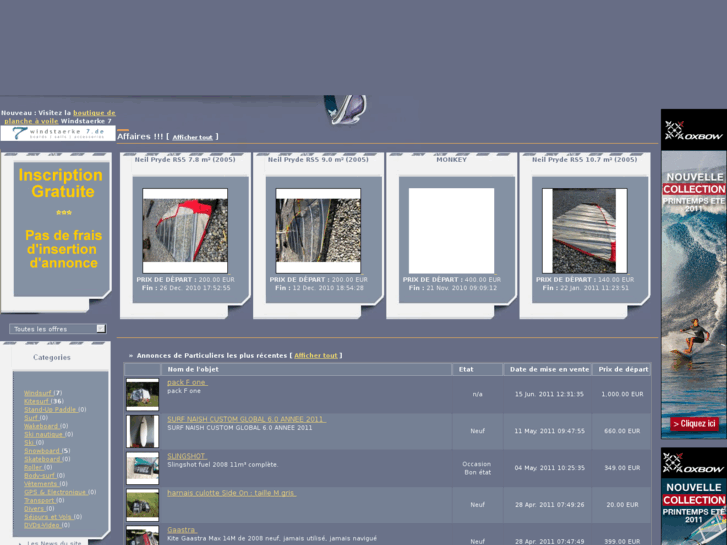Open the Kitesurf category

pyautogui.click(x=36, y=401)
